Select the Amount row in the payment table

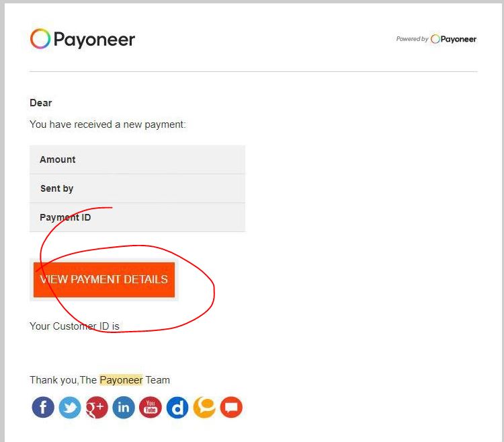pyautogui.click(x=137, y=159)
